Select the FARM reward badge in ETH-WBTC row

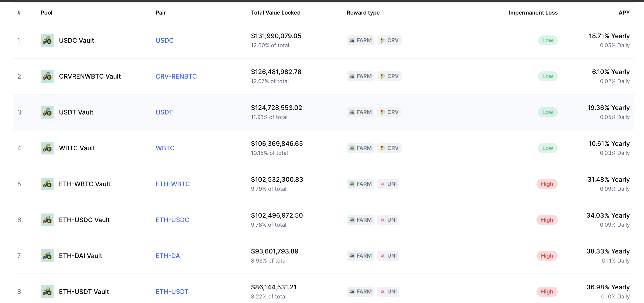(x=360, y=184)
